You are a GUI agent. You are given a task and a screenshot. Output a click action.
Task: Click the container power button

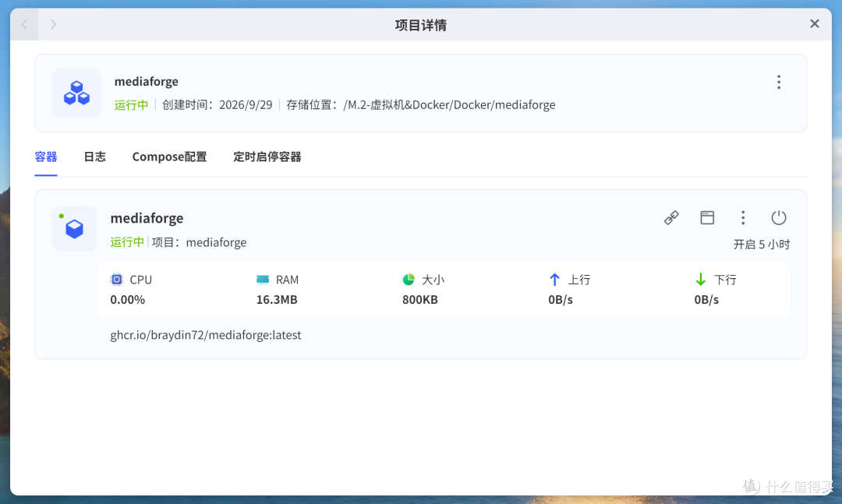coord(779,217)
